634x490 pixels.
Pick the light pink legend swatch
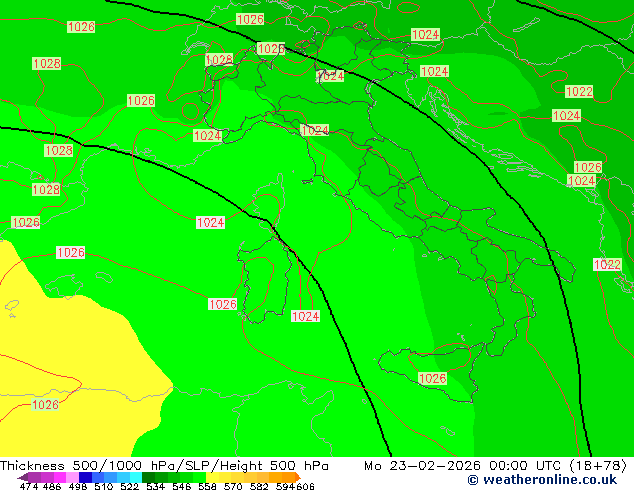point(72,477)
